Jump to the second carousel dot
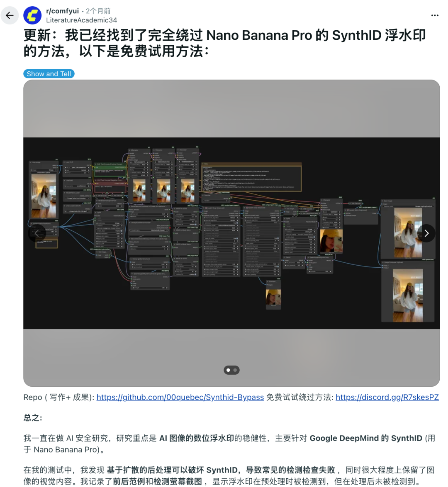448x487 pixels. [235, 370]
